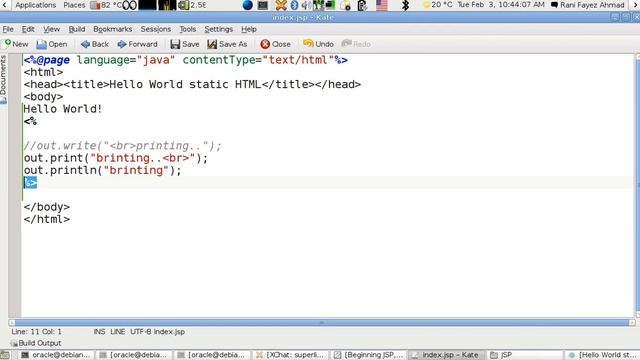Screen dimensions: 640x360
Task: Click UTF-8 encoding label in status bar
Action: [x=140, y=332]
